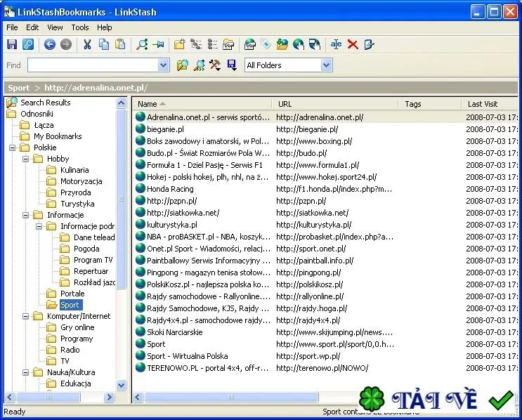
Task: Open the File menu
Action: (x=12, y=27)
